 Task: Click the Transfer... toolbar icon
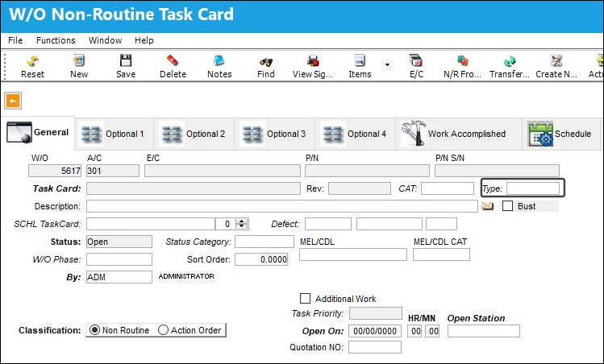[x=509, y=60]
